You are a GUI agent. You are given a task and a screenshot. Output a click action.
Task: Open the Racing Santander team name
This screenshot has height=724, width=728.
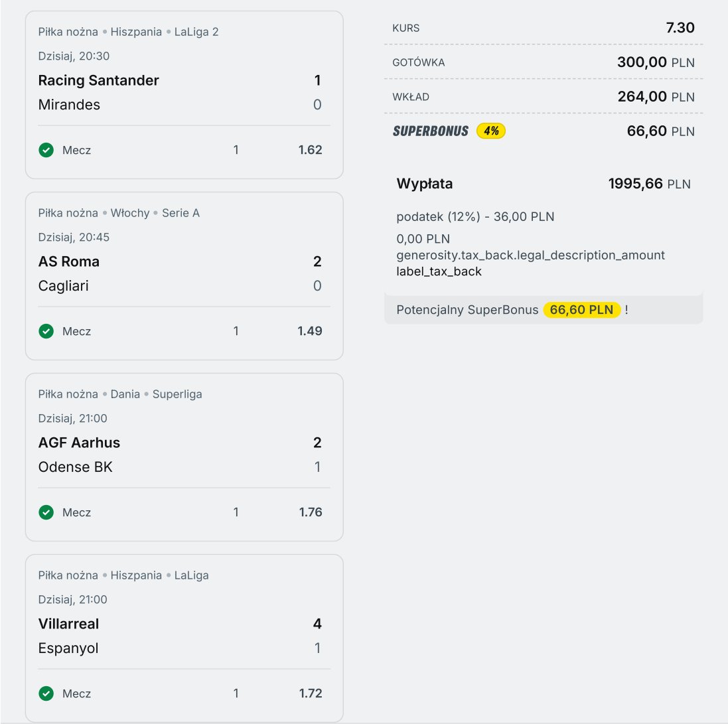point(98,80)
